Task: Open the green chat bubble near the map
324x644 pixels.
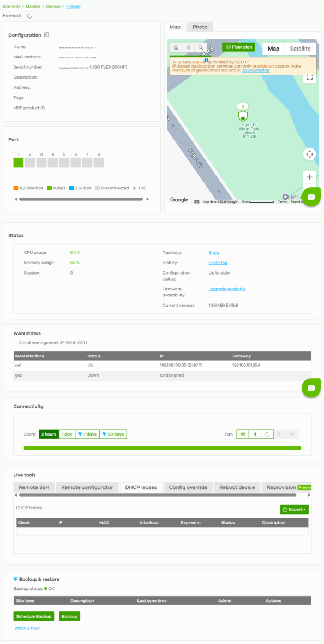Action: click(311, 197)
